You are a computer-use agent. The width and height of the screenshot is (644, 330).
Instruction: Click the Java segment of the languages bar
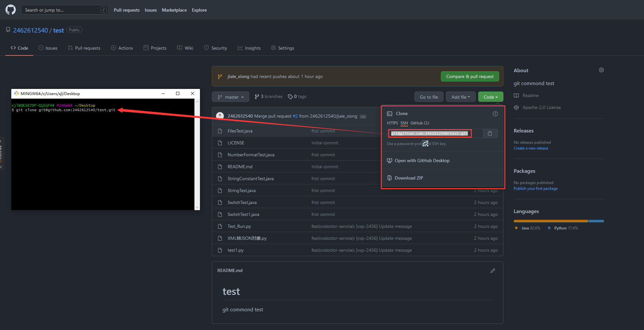click(x=551, y=221)
